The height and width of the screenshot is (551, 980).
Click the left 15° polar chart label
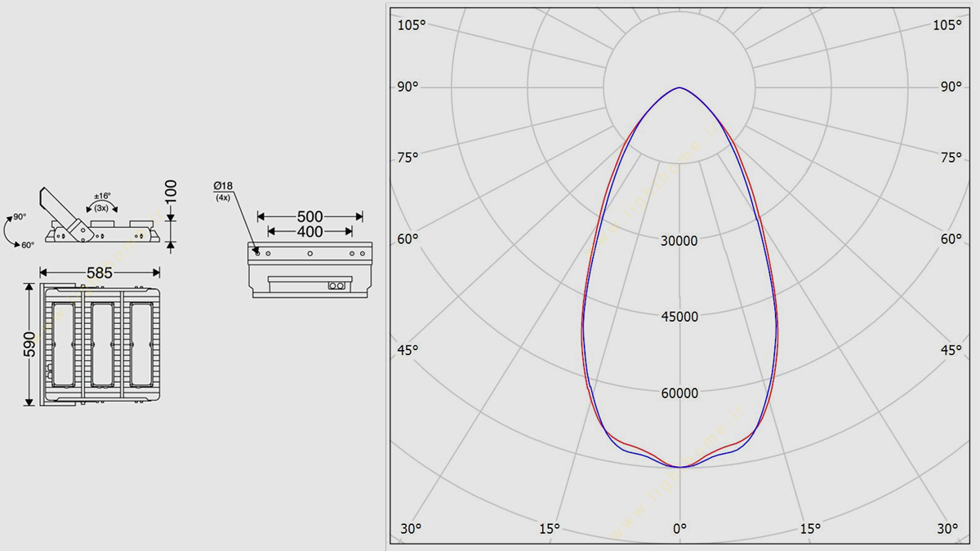(x=550, y=529)
